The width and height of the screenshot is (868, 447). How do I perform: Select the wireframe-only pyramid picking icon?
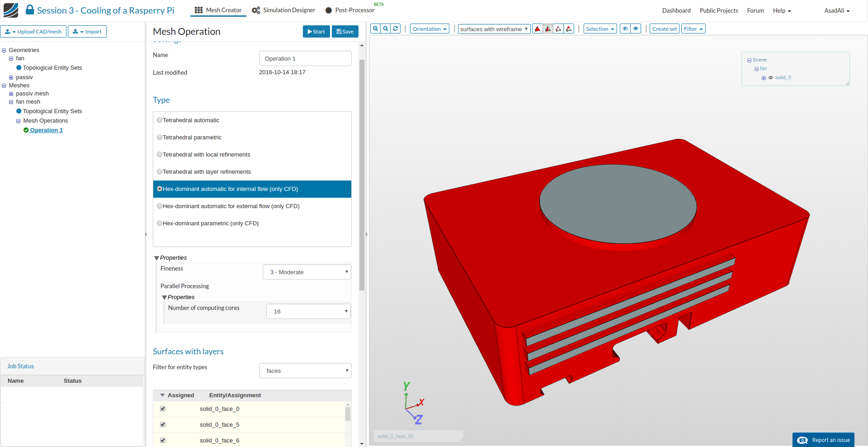[558, 29]
